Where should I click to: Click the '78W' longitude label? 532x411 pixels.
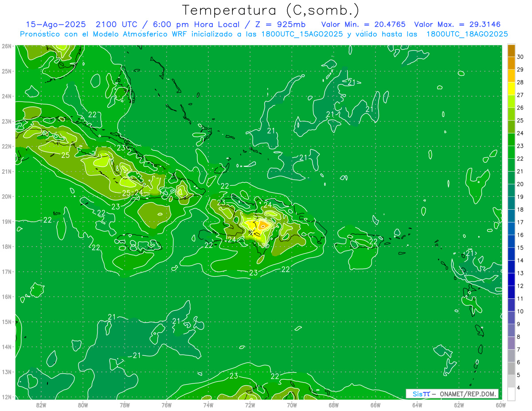click(x=125, y=404)
